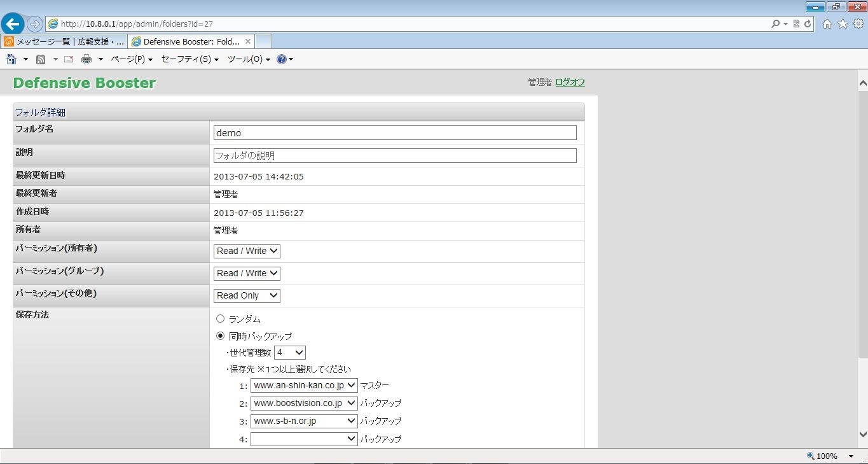Open a new blank tab
This screenshot has height=464, width=868.
click(x=263, y=41)
